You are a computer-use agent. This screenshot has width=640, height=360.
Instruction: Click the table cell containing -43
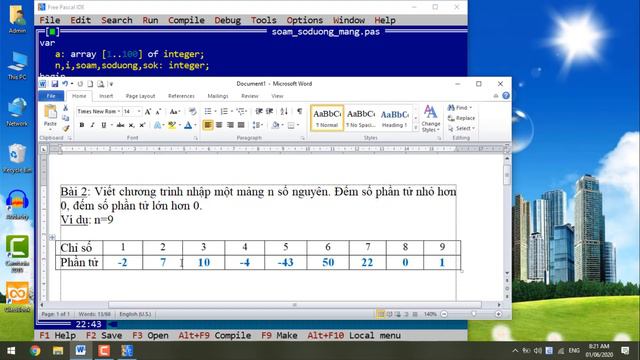pos(286,262)
